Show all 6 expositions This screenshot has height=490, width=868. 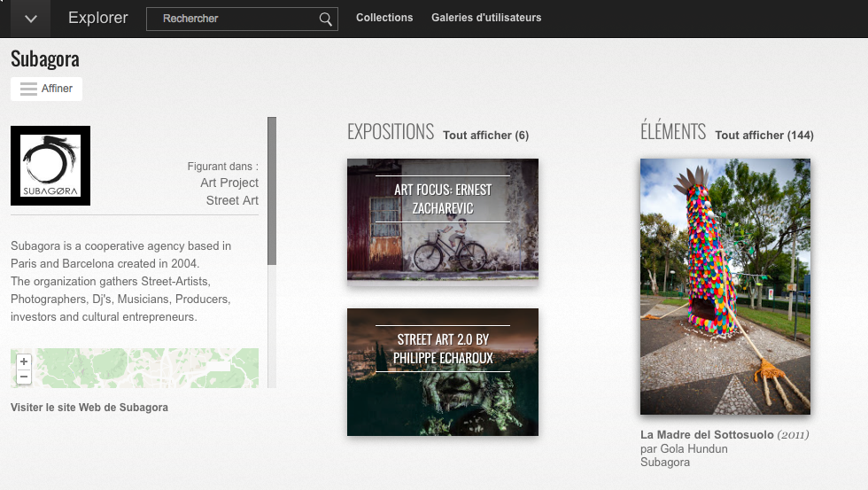point(485,135)
